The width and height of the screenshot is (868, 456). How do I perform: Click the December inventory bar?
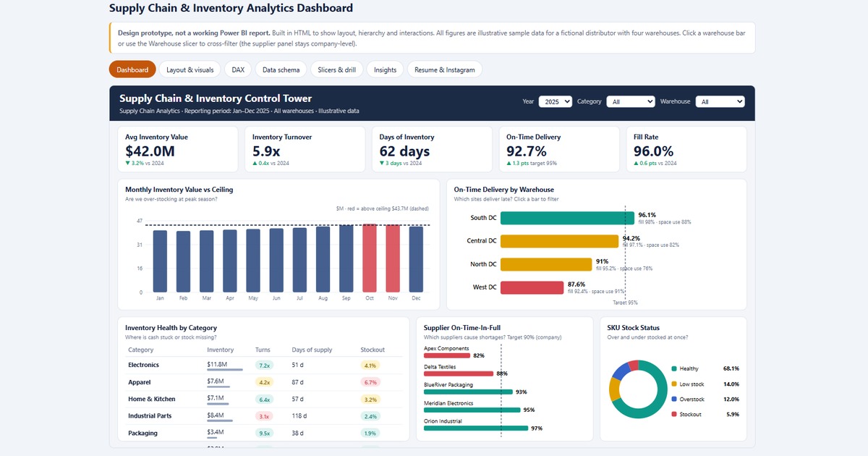416,259
